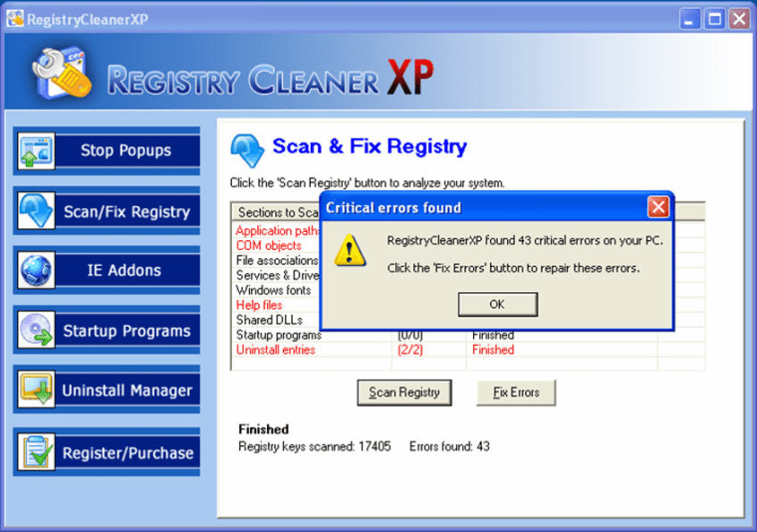This screenshot has width=757, height=532.
Task: Click the Uninstall Manager download icon
Action: click(x=36, y=390)
